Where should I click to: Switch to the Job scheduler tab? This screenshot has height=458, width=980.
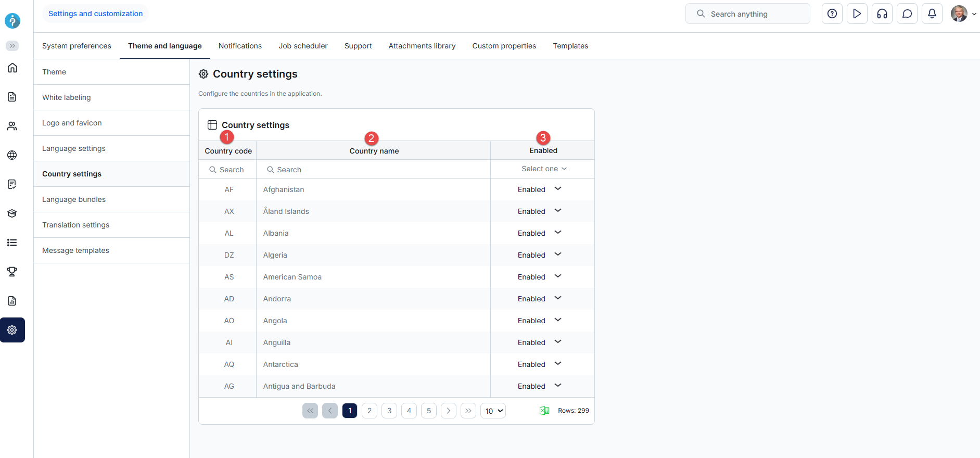(303, 46)
